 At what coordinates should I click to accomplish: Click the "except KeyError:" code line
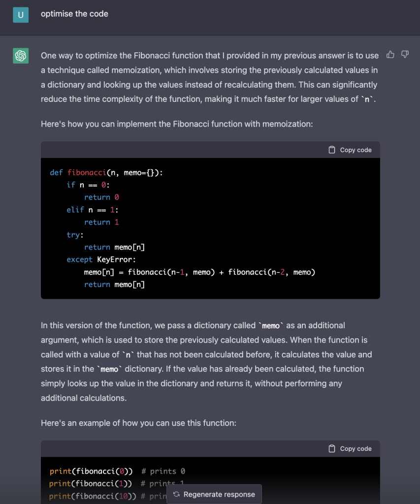101,259
